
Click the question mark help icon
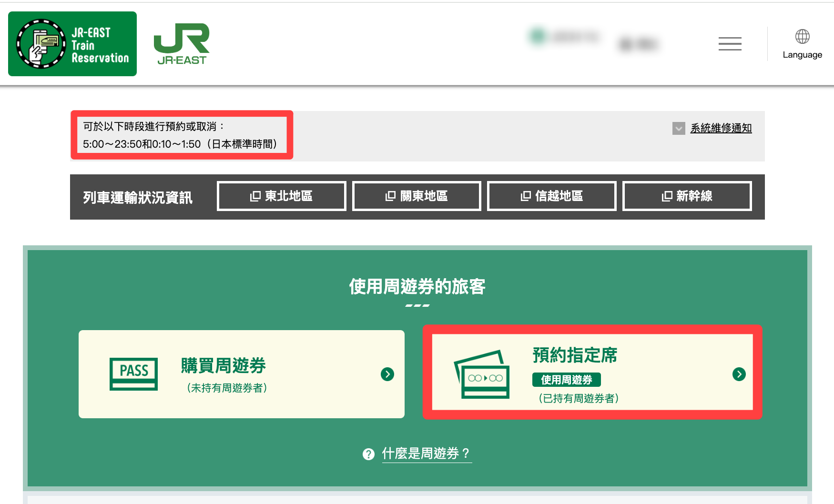pos(368,454)
